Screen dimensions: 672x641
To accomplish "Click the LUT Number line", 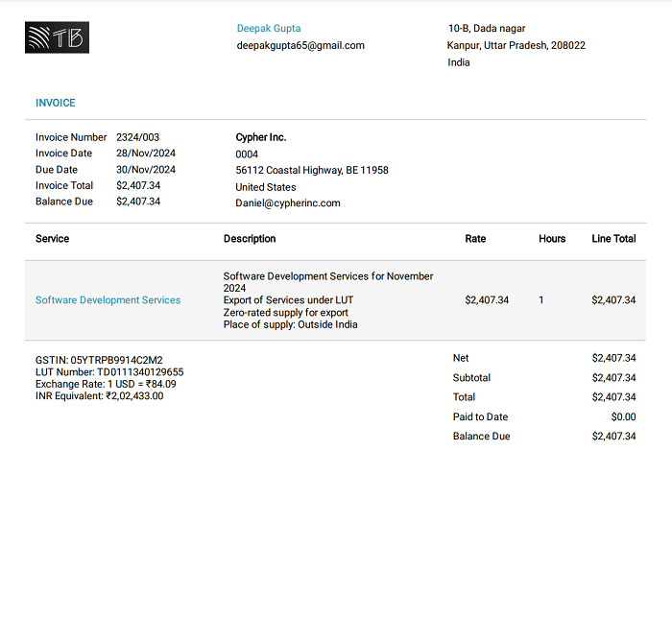I will coord(109,372).
